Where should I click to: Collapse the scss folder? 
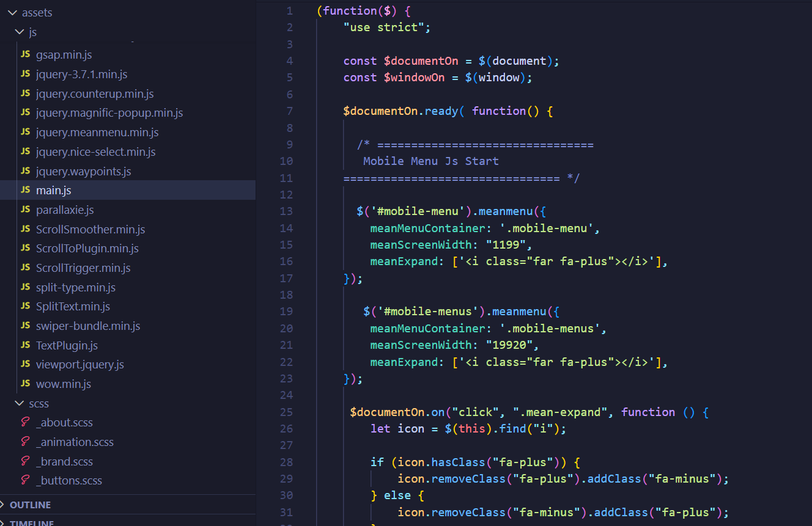[x=19, y=404]
